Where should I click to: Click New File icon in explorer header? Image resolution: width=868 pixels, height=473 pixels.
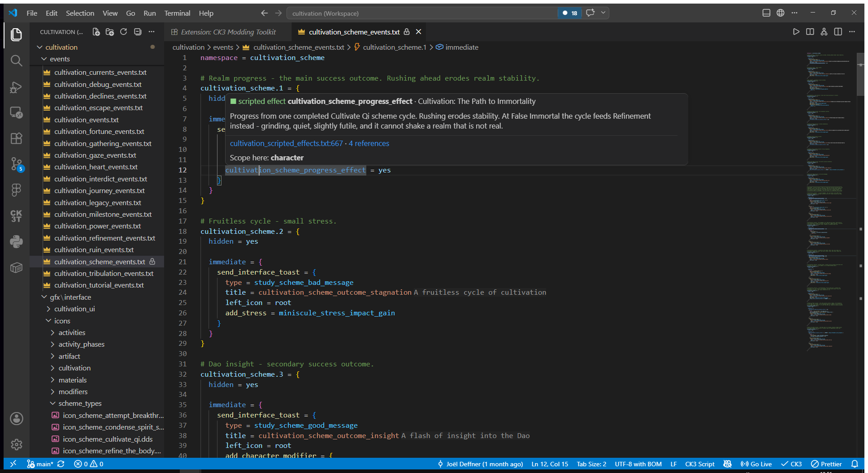(x=96, y=32)
